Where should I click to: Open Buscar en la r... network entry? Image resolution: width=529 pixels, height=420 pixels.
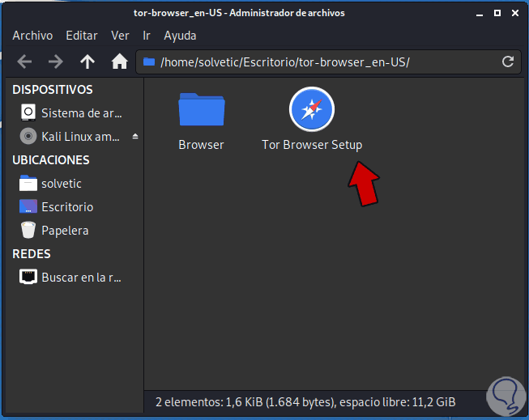75,277
